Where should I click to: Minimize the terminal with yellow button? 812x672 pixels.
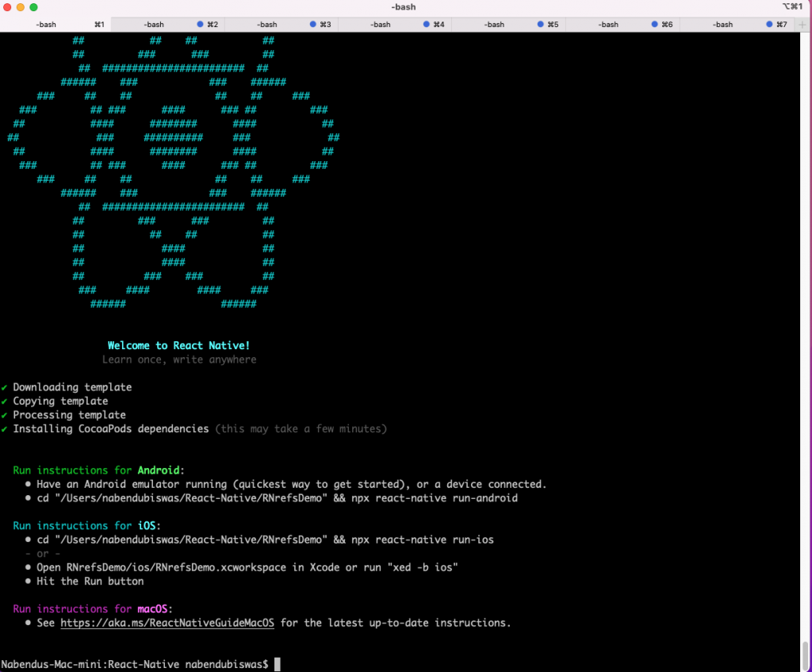pos(20,7)
